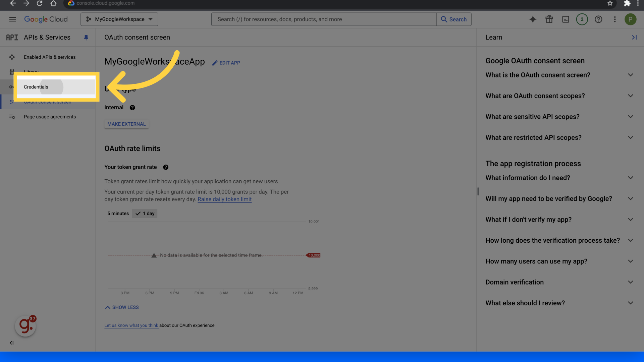The image size is (644, 362).
Task: Expand What are OAuth consent scopes?
Action: [559, 96]
